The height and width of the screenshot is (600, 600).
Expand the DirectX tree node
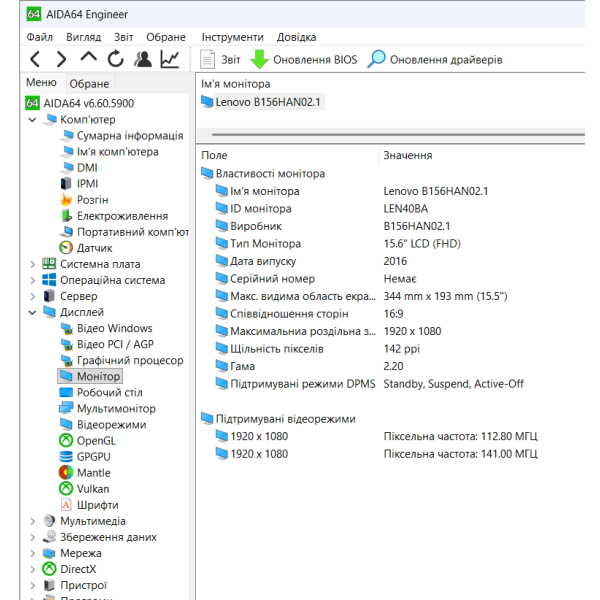pyautogui.click(x=33, y=569)
